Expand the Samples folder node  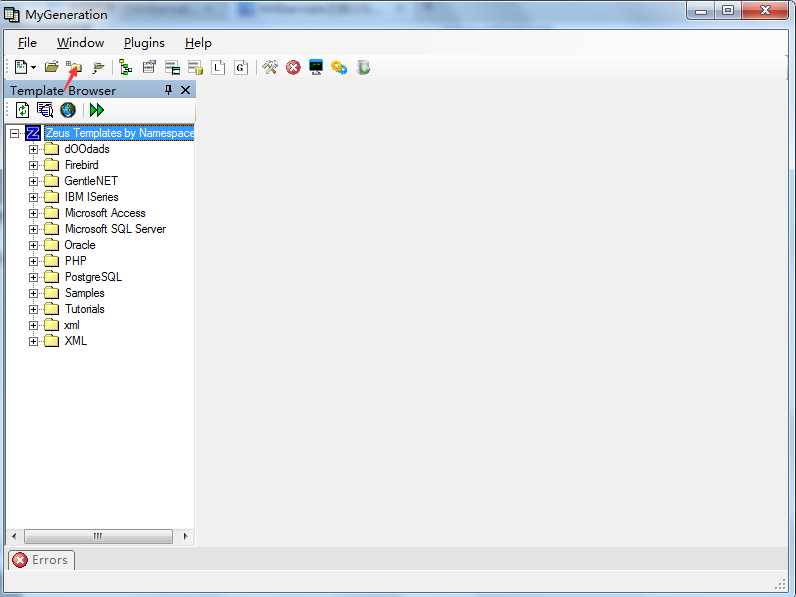click(x=33, y=293)
